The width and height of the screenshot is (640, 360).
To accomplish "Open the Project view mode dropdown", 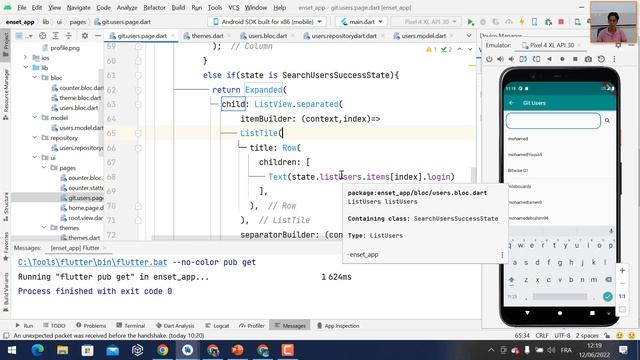I will pos(23,36).
